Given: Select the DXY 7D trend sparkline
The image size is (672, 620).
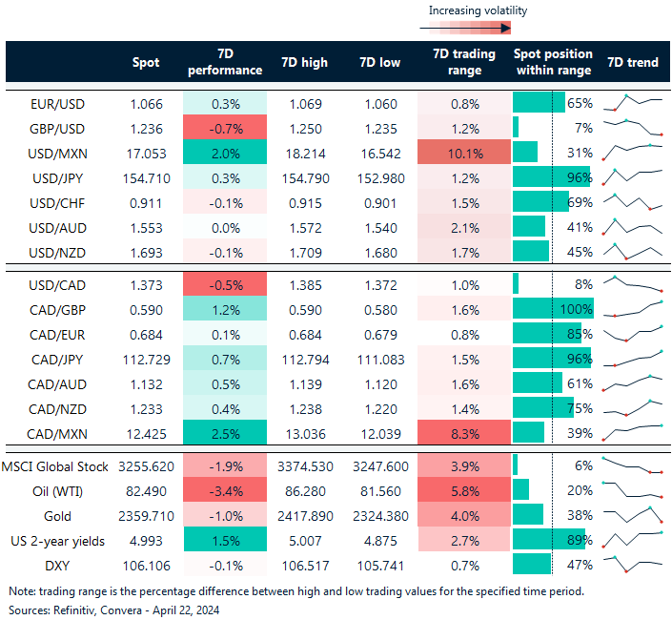Looking at the screenshot, I should click(633, 563).
